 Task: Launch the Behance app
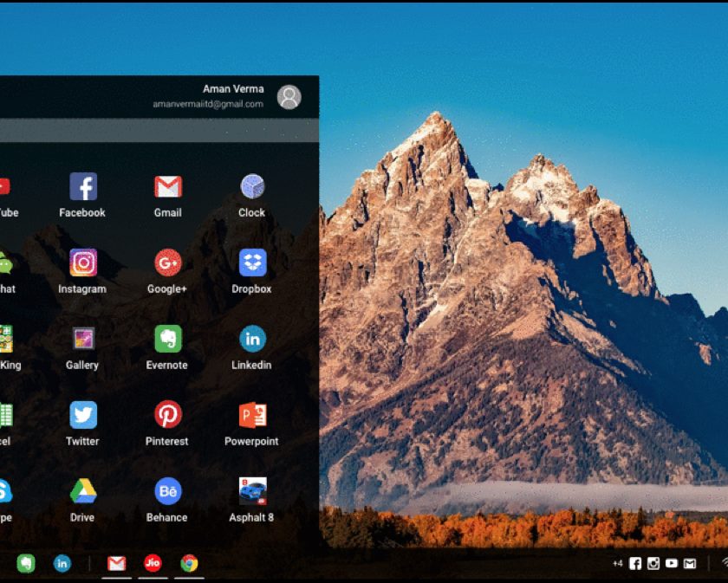click(168, 492)
